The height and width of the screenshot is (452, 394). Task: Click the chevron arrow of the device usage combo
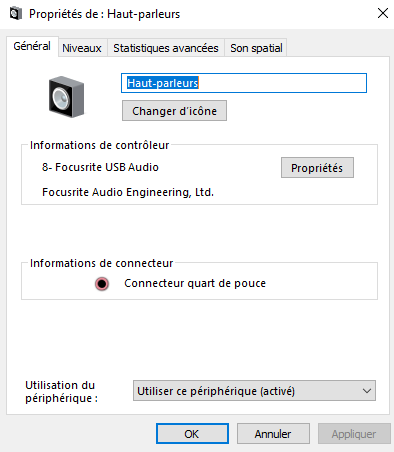367,391
